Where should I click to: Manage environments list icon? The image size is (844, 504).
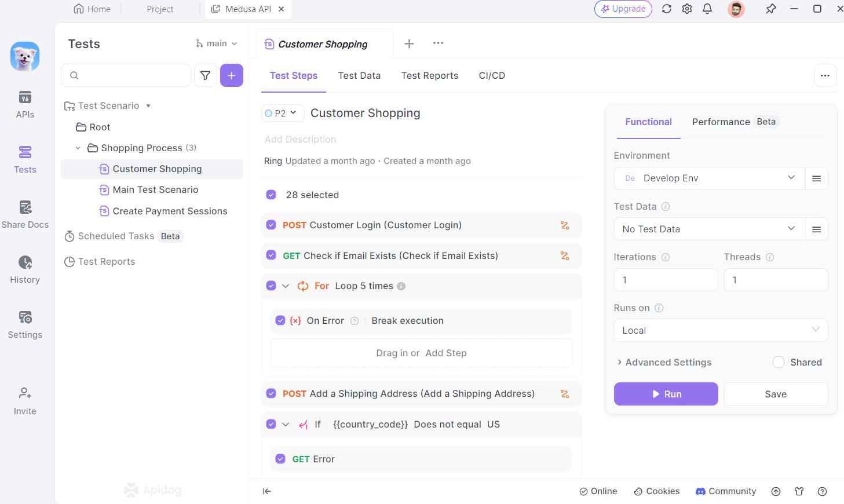[x=816, y=178]
